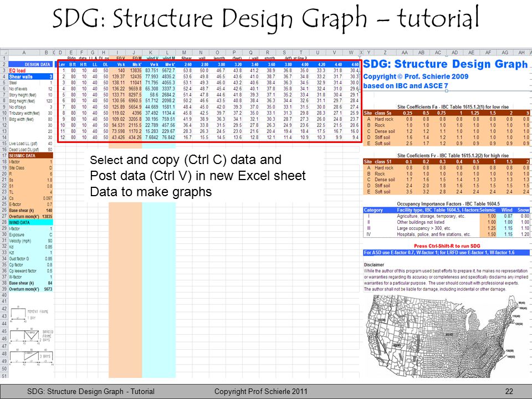Select row header 51
The image size is (532, 399).
[4, 376]
